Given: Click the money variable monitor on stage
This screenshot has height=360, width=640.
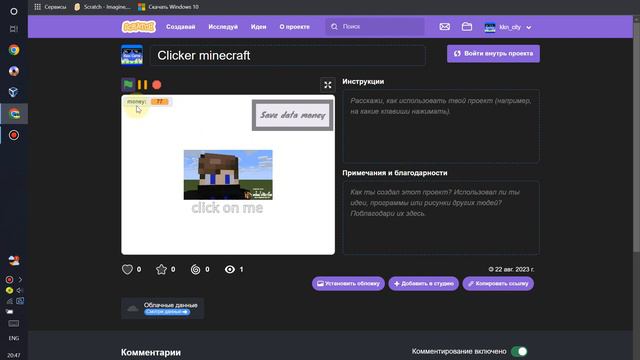Looking at the screenshot, I should click(x=147, y=101).
